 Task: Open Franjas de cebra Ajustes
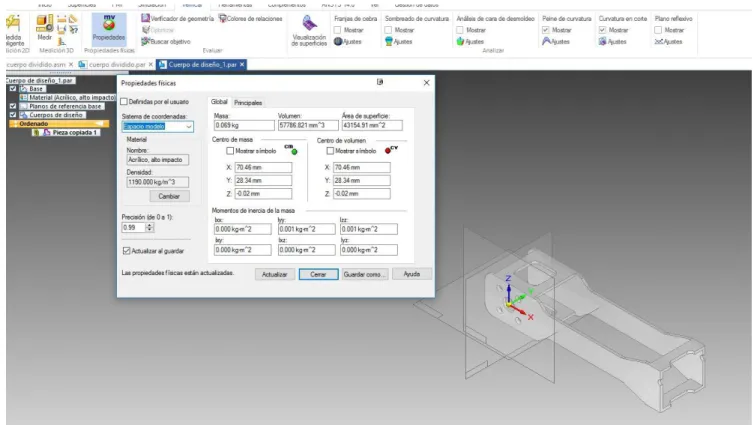(348, 41)
